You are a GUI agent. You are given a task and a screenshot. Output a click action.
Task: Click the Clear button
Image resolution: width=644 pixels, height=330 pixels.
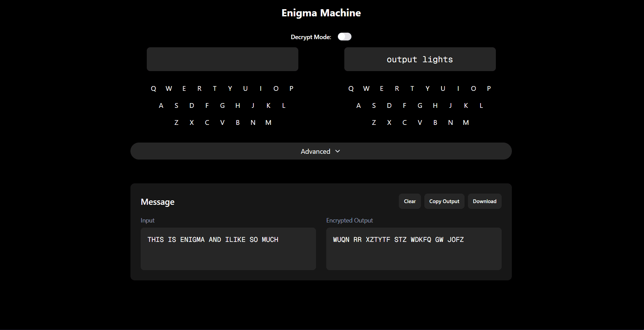coord(410,201)
